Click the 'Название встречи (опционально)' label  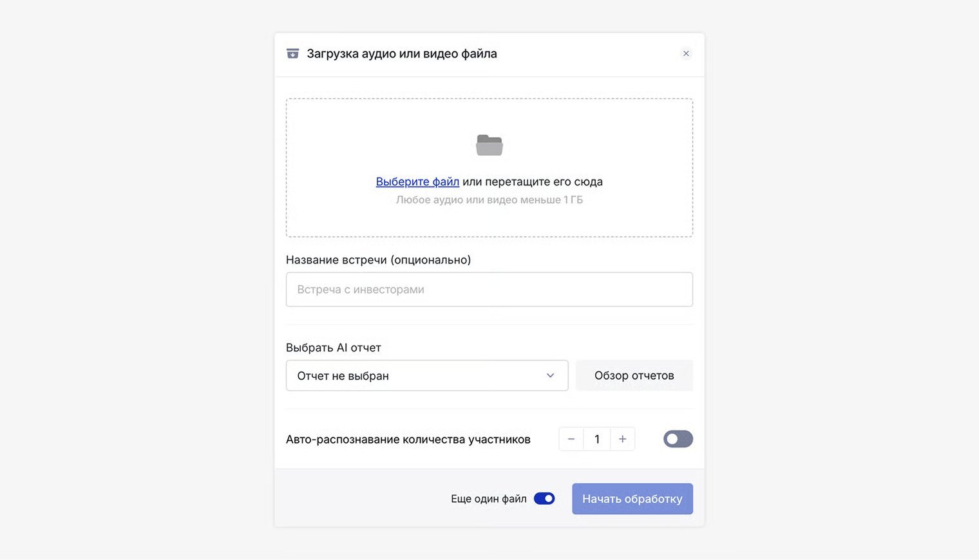[378, 260]
